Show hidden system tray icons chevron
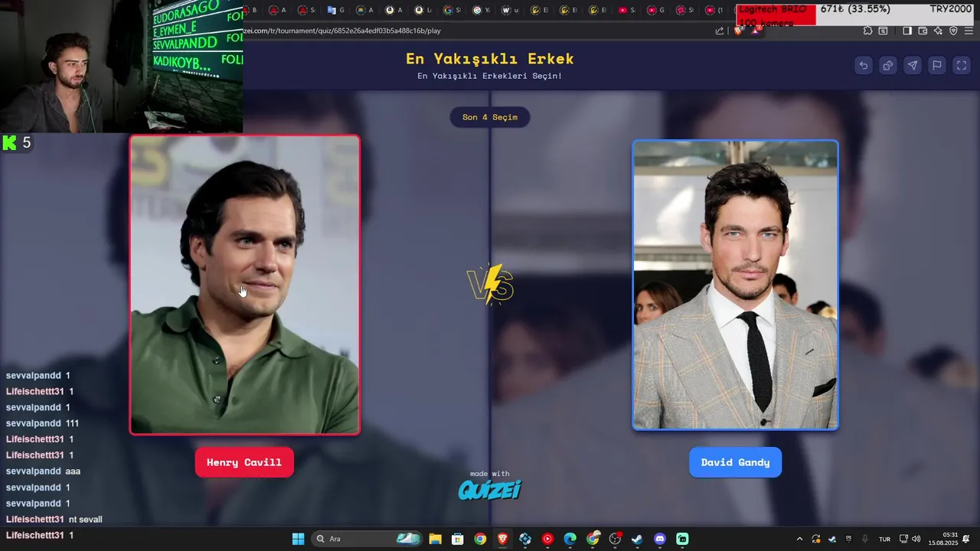The height and width of the screenshot is (551, 980). (799, 539)
